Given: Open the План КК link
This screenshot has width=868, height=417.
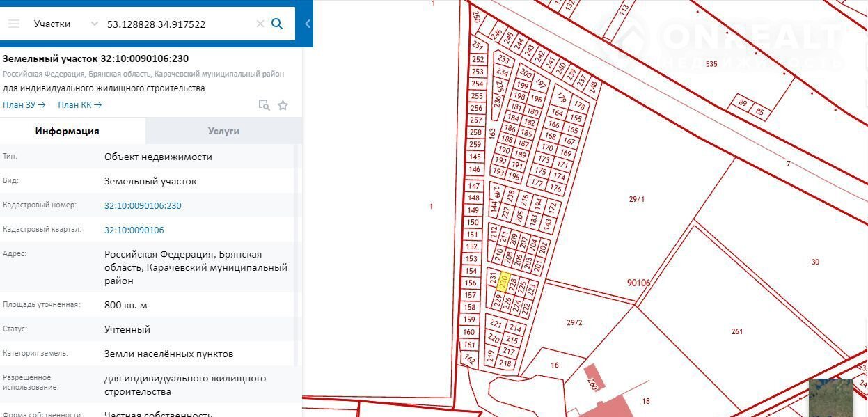Looking at the screenshot, I should 80,105.
